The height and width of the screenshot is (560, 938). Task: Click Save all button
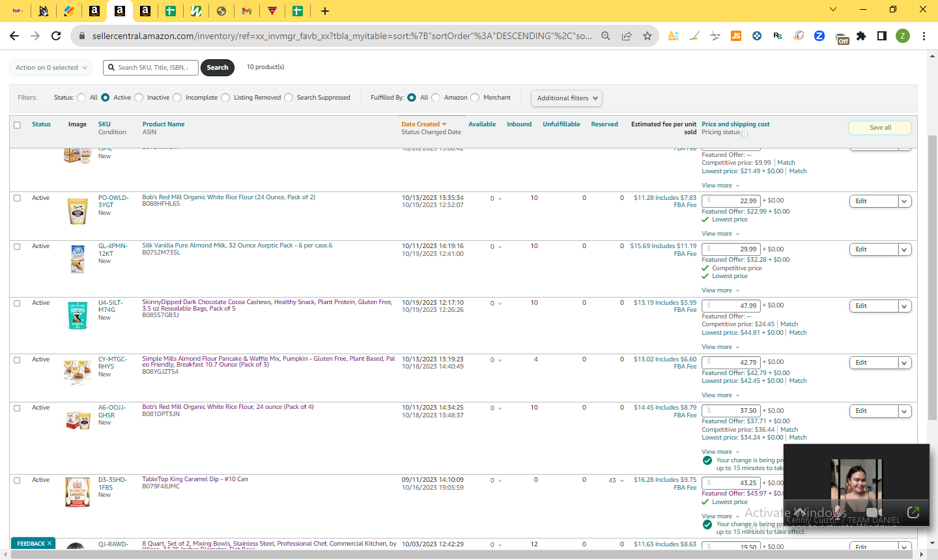click(x=880, y=128)
